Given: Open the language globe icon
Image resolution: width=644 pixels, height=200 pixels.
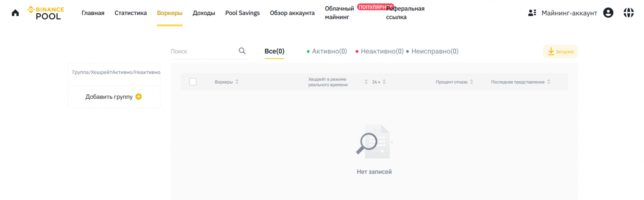Looking at the screenshot, I should coord(628,13).
